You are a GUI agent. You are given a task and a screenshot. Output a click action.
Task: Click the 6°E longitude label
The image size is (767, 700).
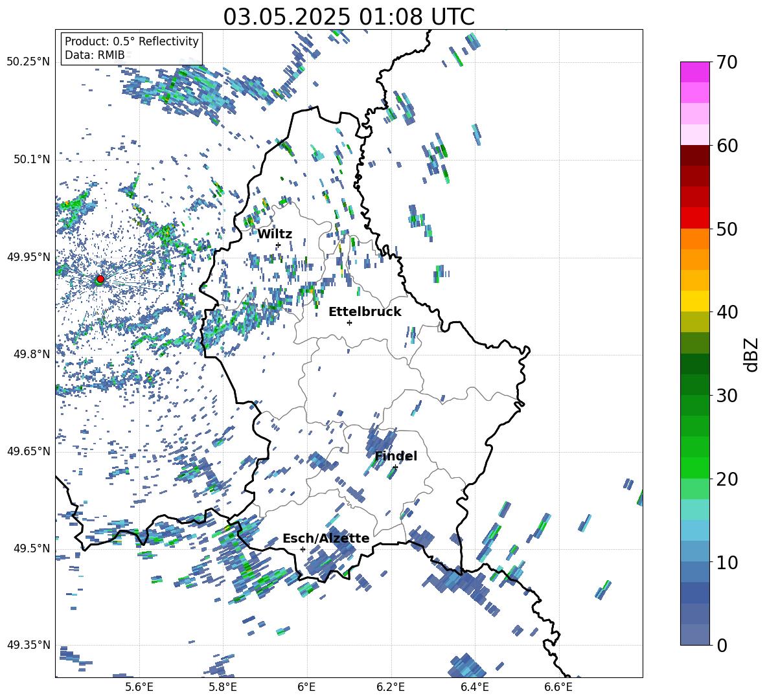coord(306,687)
